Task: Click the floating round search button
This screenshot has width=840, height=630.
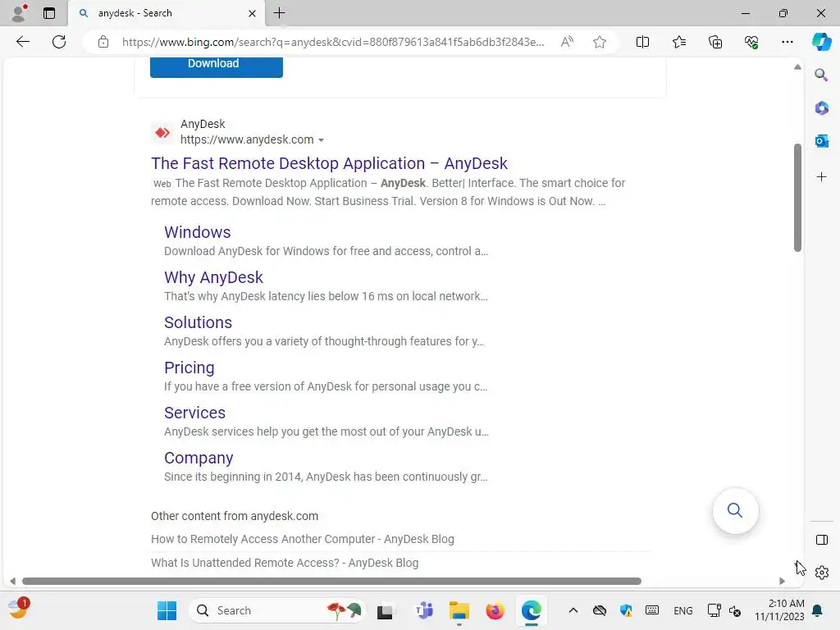Action: pyautogui.click(x=735, y=510)
